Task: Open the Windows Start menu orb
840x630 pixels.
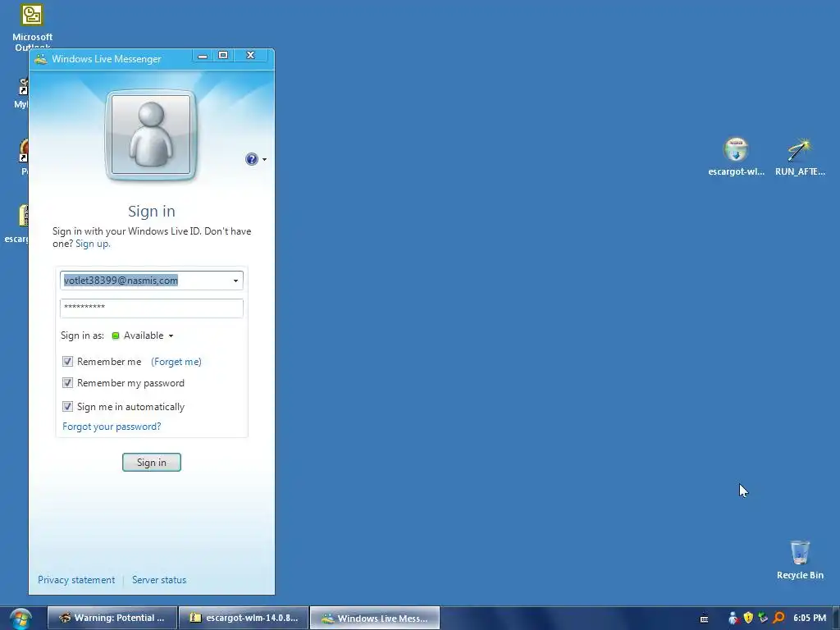Action: tap(21, 619)
